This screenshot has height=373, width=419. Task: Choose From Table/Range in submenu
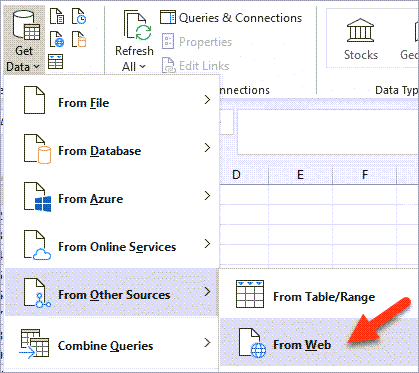[319, 295]
